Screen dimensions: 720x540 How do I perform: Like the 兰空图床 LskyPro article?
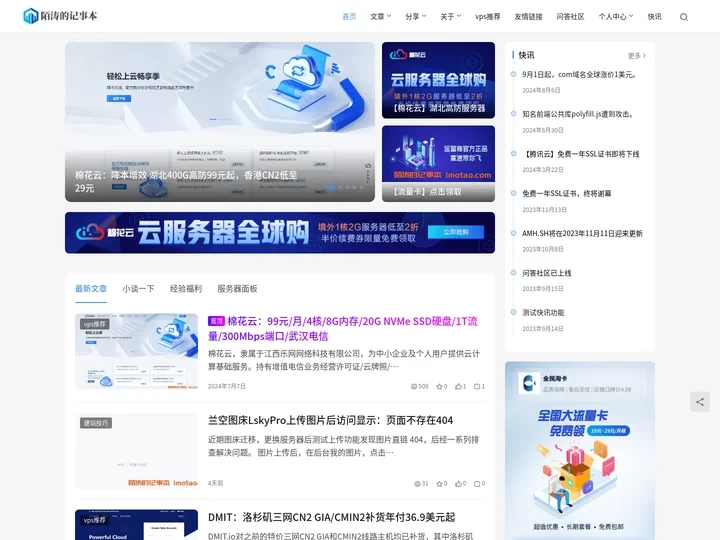pos(461,484)
